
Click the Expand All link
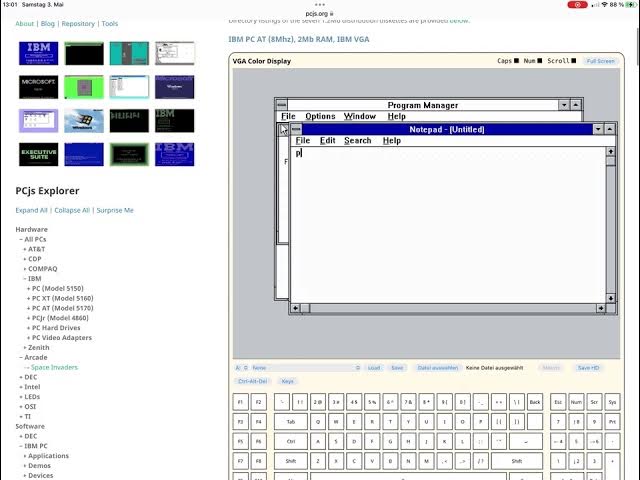(x=31, y=210)
